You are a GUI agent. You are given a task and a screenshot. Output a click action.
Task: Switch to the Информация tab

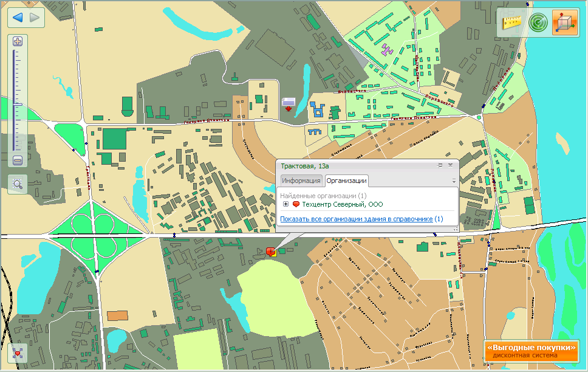point(301,181)
